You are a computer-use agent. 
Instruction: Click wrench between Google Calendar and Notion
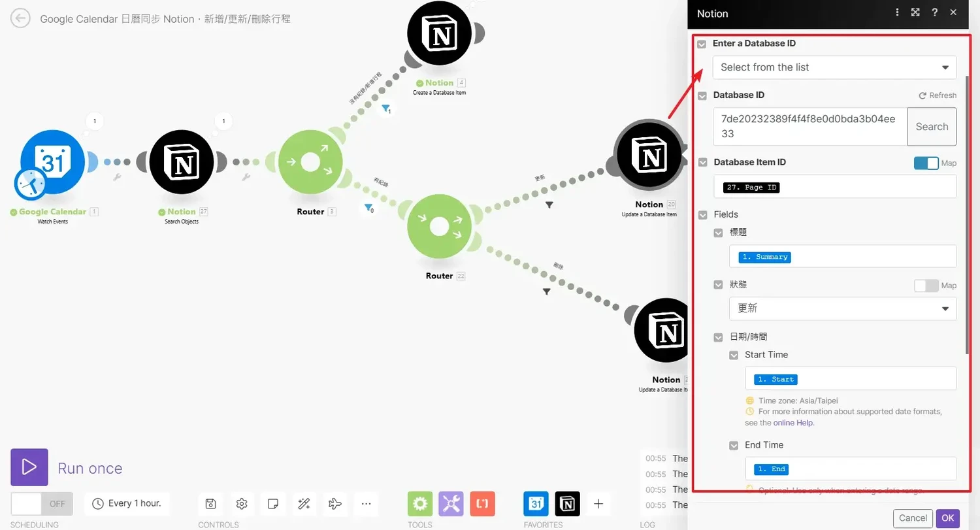click(118, 177)
